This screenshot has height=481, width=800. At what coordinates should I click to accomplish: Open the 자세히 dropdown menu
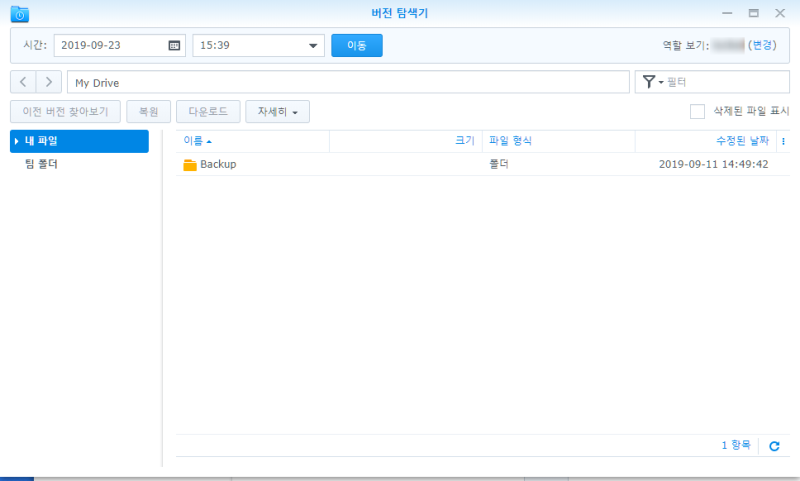277,111
